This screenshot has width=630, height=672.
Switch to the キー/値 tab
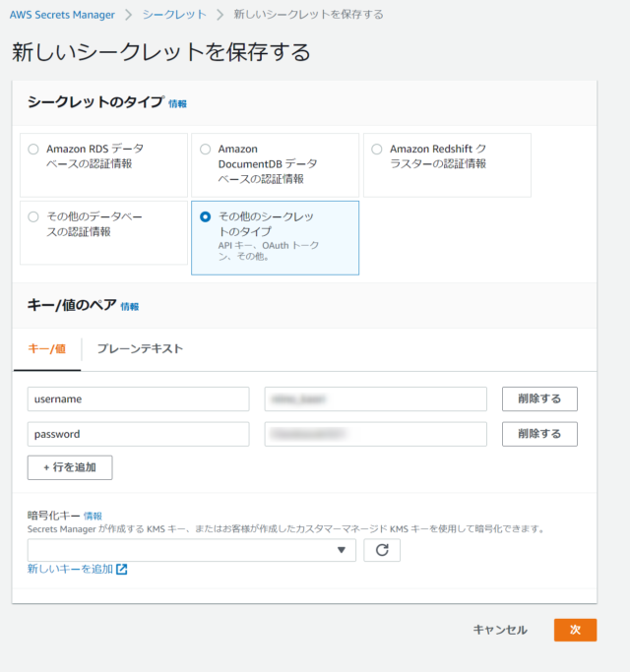click(x=46, y=349)
